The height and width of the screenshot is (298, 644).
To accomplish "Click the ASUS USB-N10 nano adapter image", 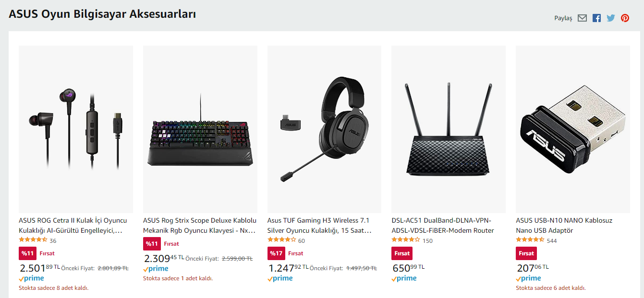I will (x=572, y=129).
